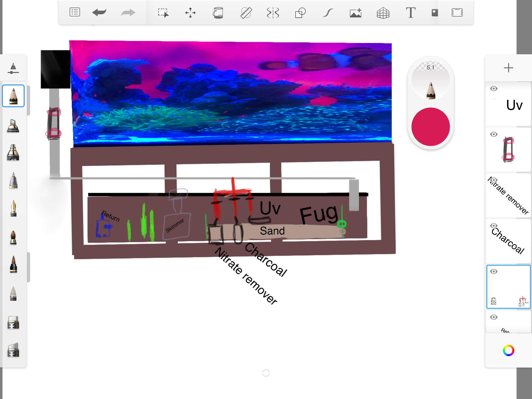Viewport: 532px width, 399px height.
Task: Select the Charcoal layer thumbnail
Action: (509, 241)
